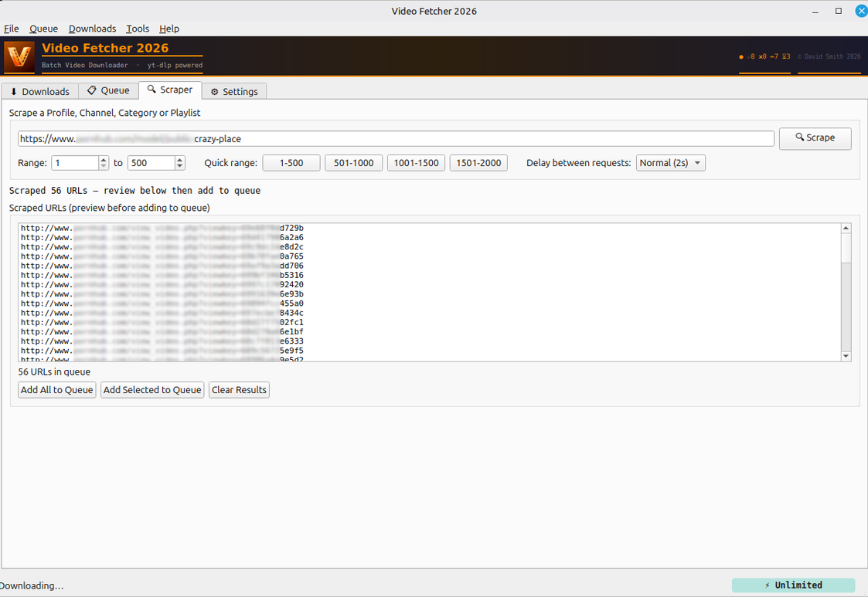Image resolution: width=868 pixels, height=597 pixels.
Task: Select the URL ending in 455a0
Action: (162, 304)
